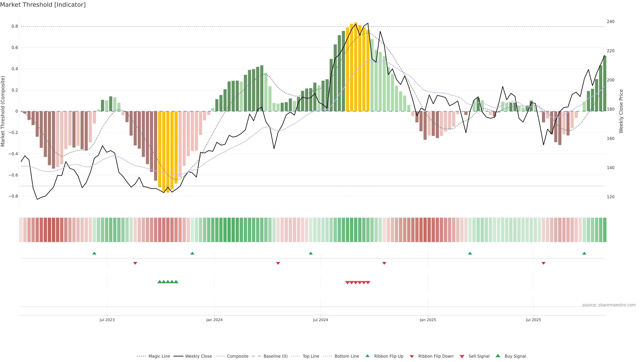Click the Ribbon Flip Up legend triangle icon
The width and height of the screenshot is (644, 362).
click(x=367, y=356)
